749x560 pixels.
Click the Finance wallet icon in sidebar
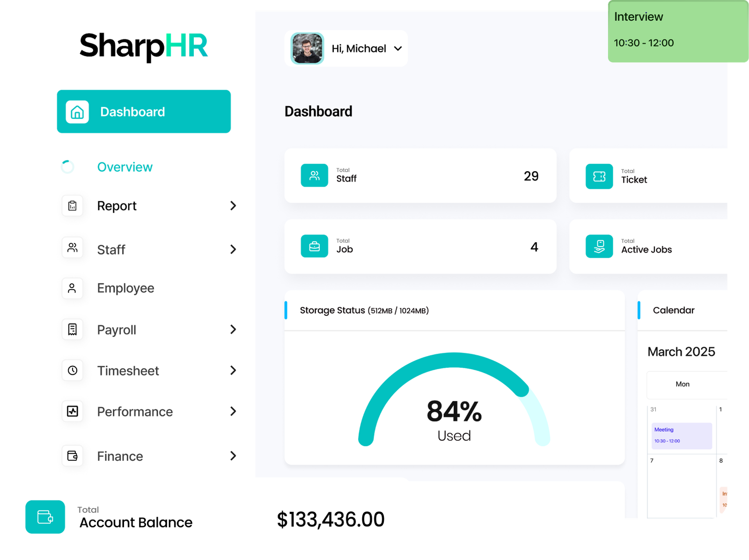(x=72, y=456)
